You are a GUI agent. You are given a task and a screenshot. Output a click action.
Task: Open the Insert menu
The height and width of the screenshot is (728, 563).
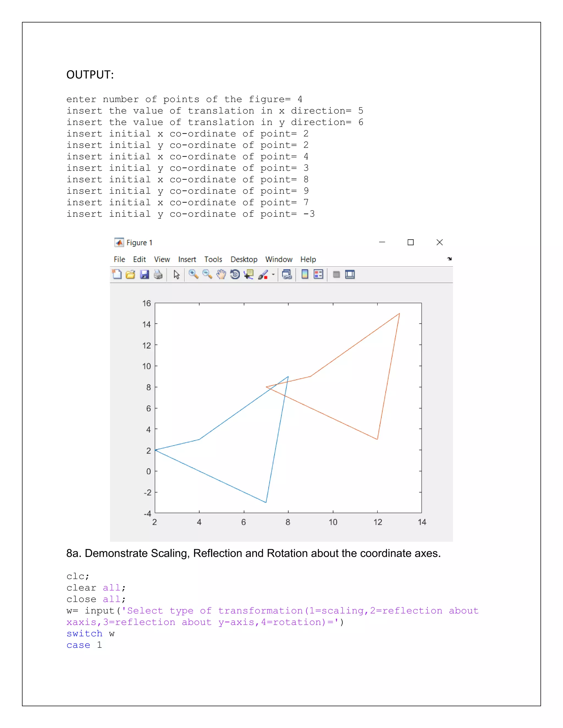[187, 259]
